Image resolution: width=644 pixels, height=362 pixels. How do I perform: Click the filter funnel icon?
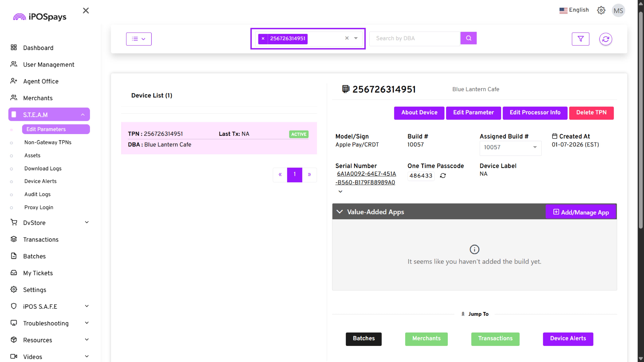point(580,39)
